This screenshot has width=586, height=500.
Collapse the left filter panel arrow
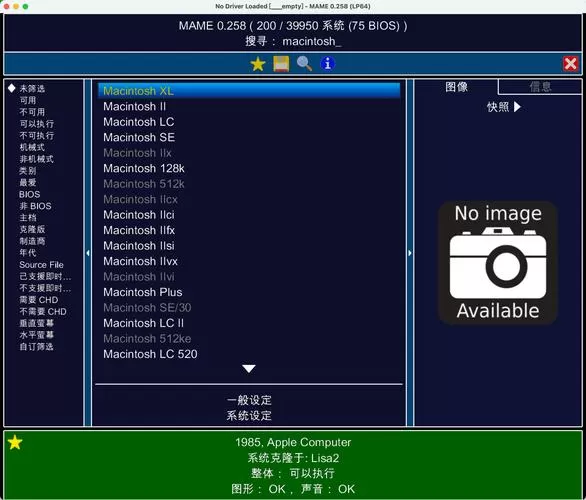point(88,253)
